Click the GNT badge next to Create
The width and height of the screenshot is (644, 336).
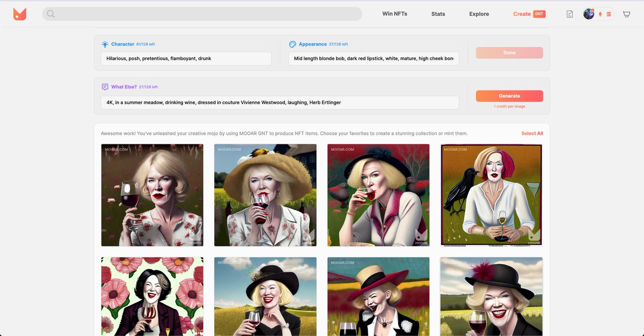(539, 14)
